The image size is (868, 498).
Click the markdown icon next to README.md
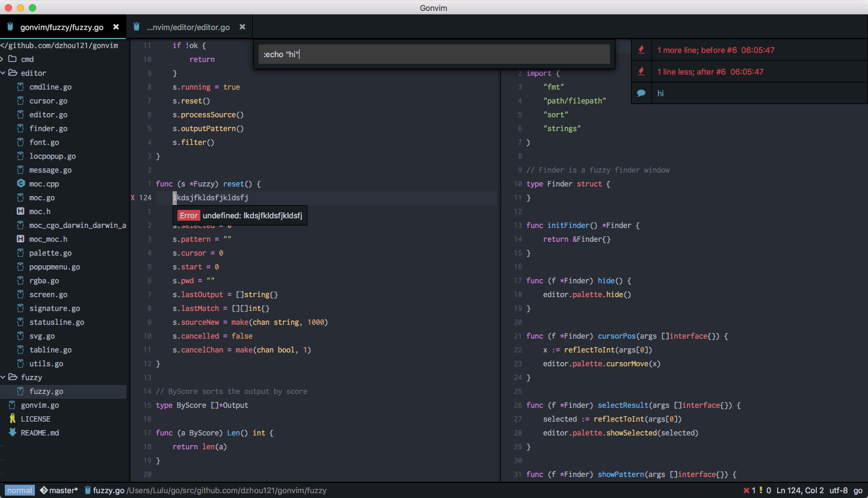tap(13, 432)
